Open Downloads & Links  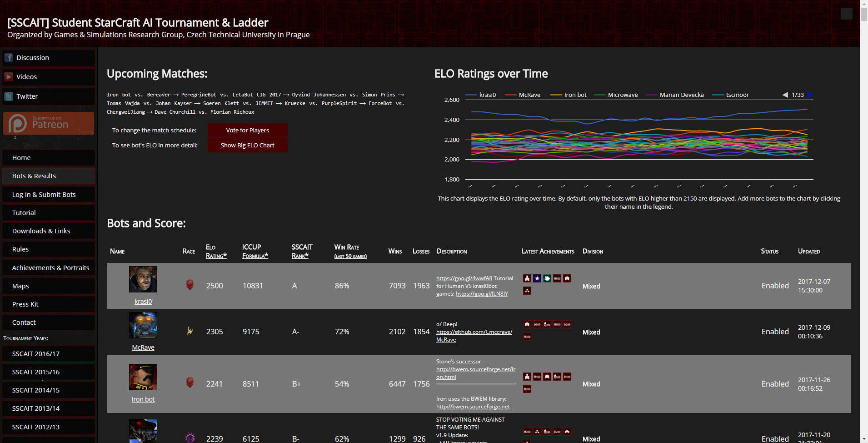[x=49, y=231]
